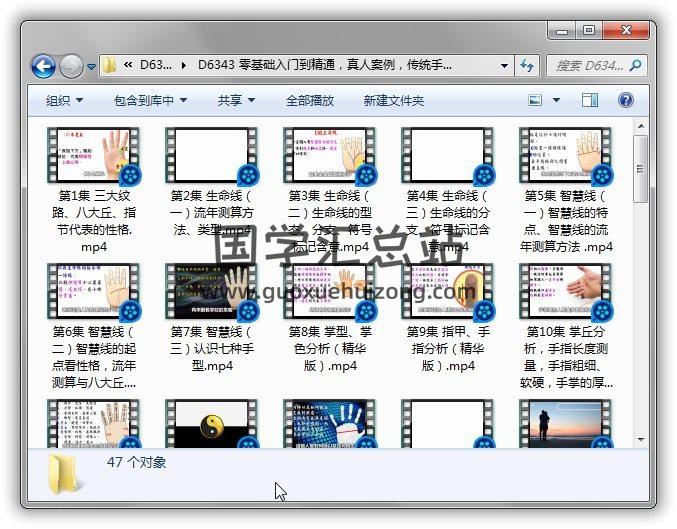Click the 新建文件夹 button
Viewport: 677px width, 529px height.
click(393, 100)
